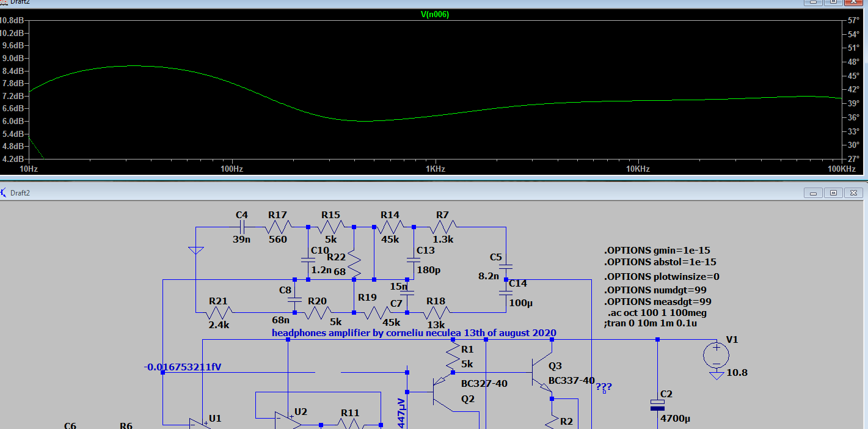Click the schematic window's Draft2 title icon

[x=4, y=193]
